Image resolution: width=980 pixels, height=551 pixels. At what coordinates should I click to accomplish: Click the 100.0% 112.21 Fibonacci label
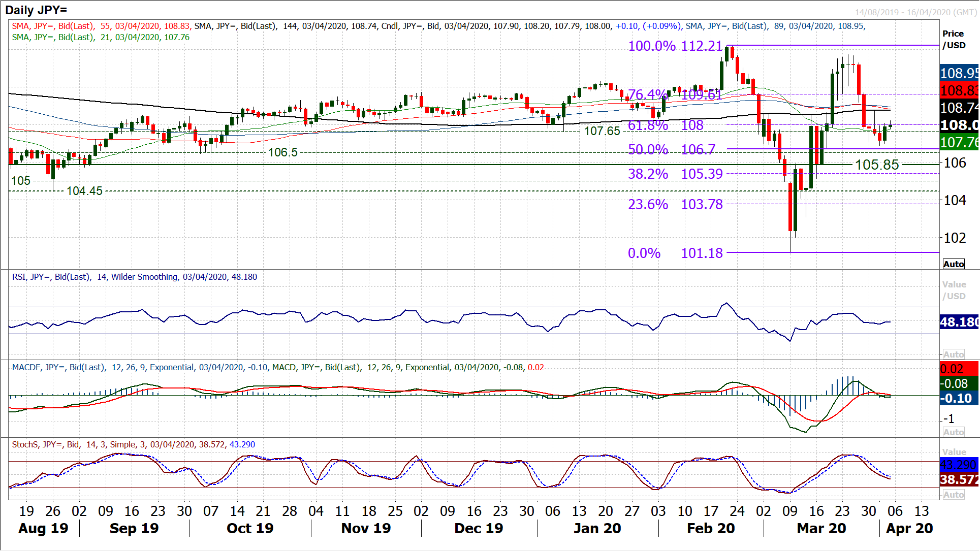[675, 46]
